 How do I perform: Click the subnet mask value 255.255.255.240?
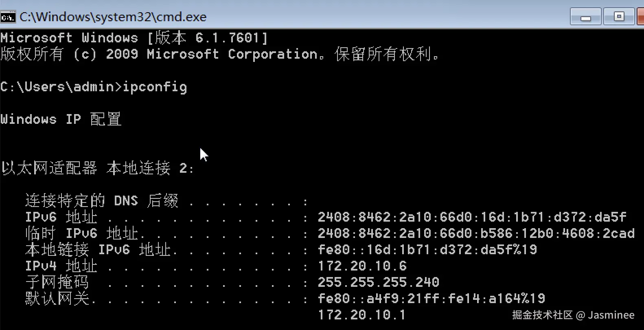pyautogui.click(x=378, y=282)
